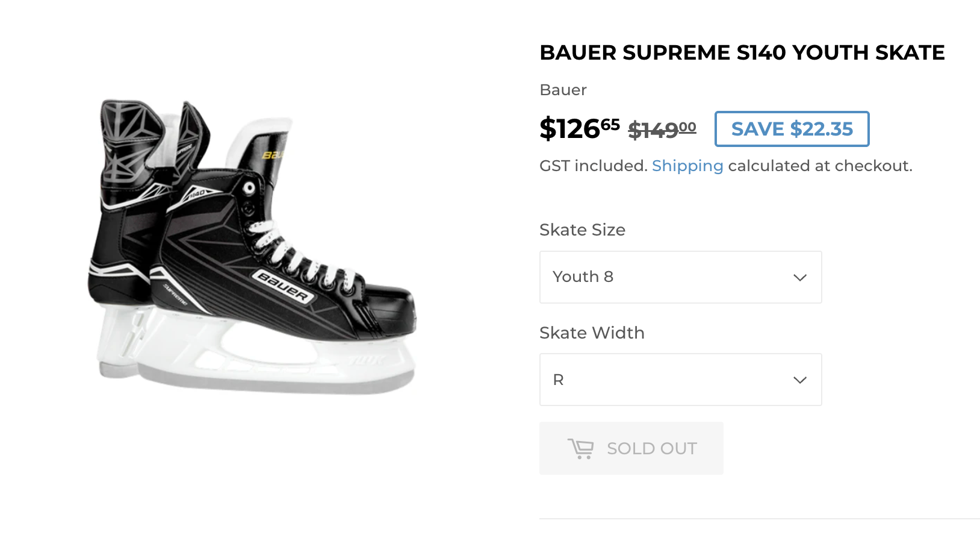This screenshot has width=980, height=535.
Task: Click the selected R width value
Action: [559, 380]
